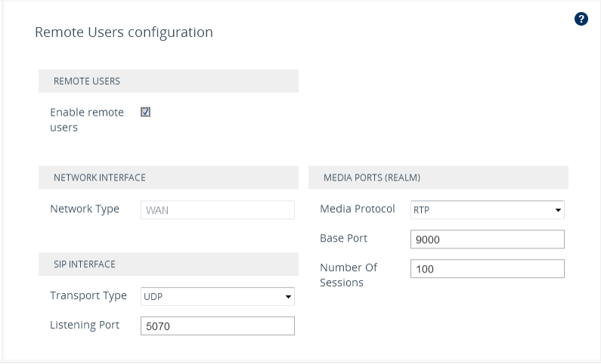Click the Media Protocol label
Image resolution: width=601 pixels, height=364 pixels.
click(x=358, y=209)
